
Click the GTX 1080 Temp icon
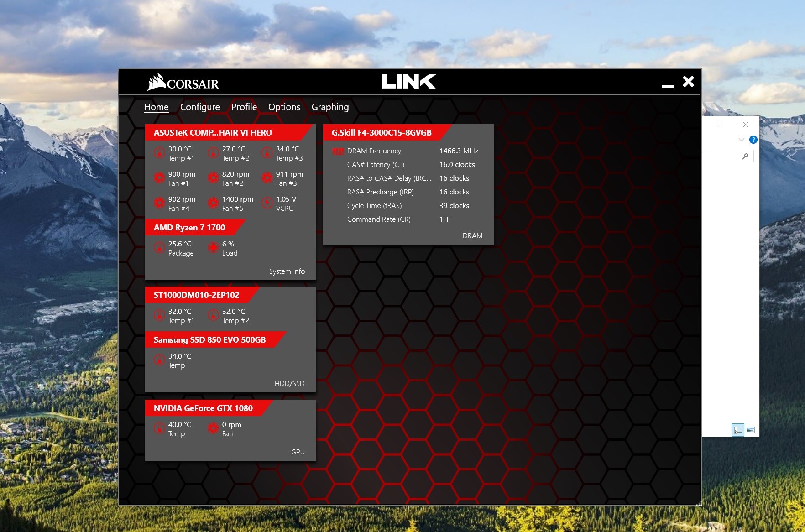[159, 428]
